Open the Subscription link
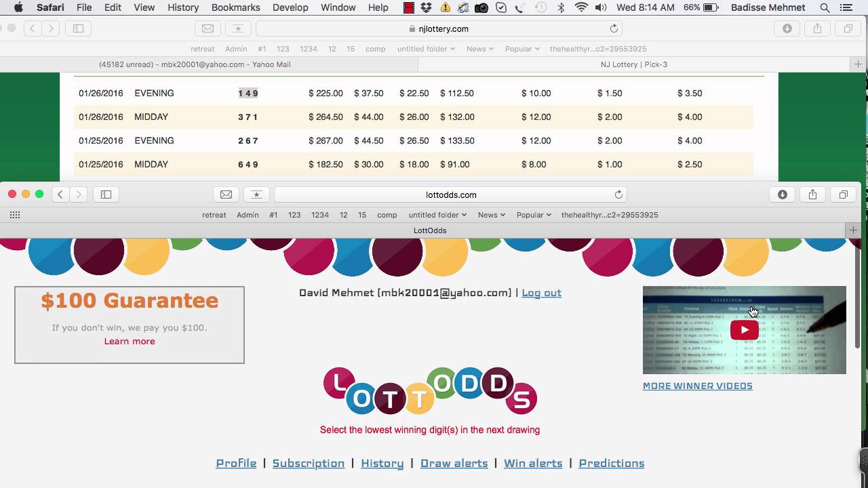This screenshot has width=868, height=488. point(309,463)
